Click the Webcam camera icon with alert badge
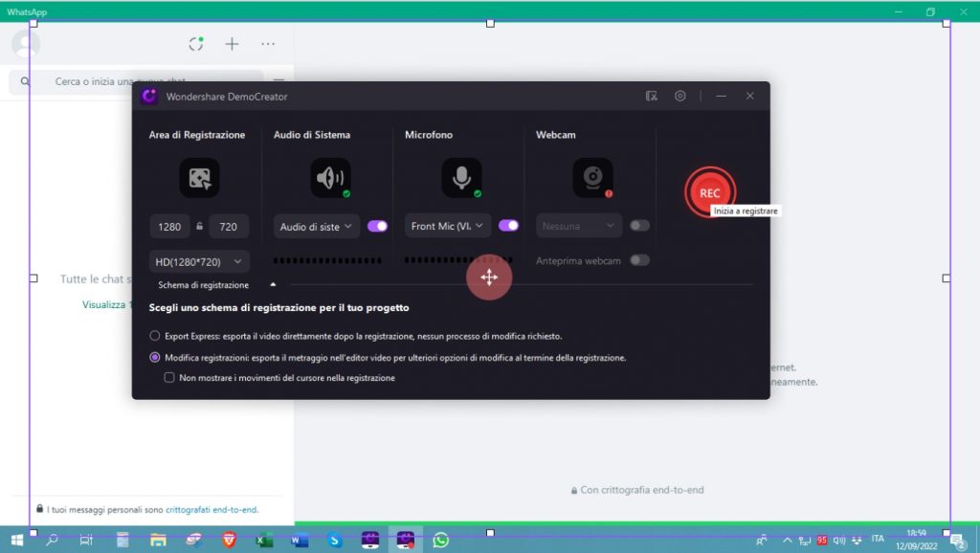 591,177
